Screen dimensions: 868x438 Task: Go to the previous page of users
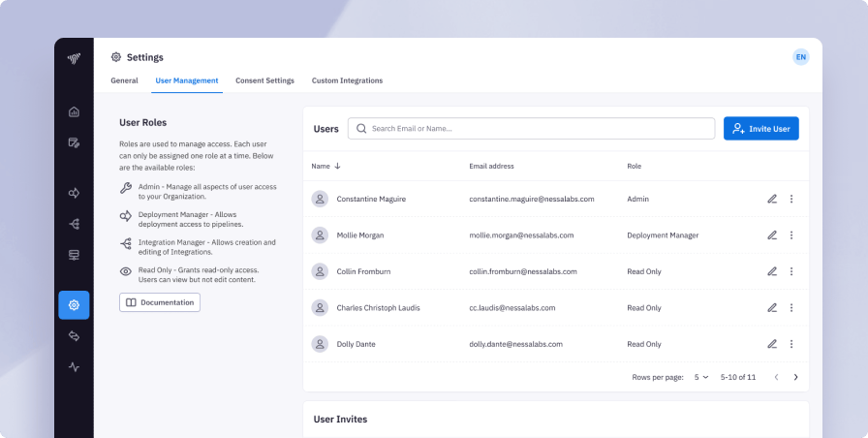tap(776, 377)
